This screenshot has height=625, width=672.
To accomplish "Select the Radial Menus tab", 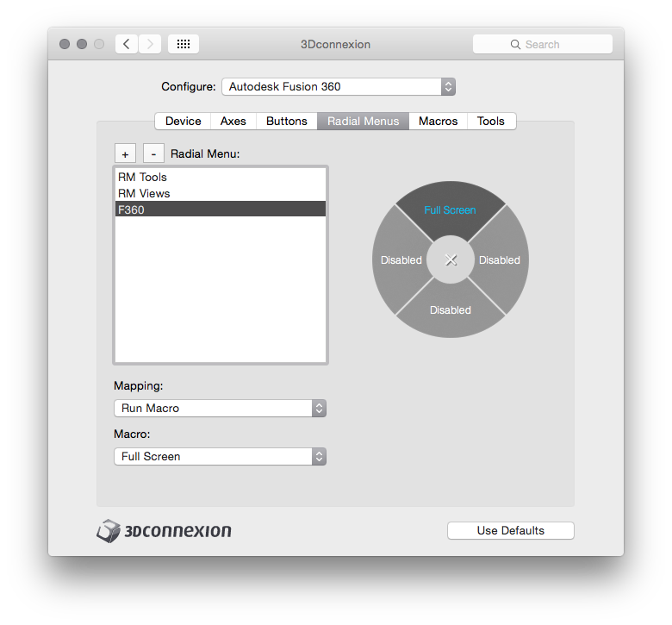I will pos(363,121).
